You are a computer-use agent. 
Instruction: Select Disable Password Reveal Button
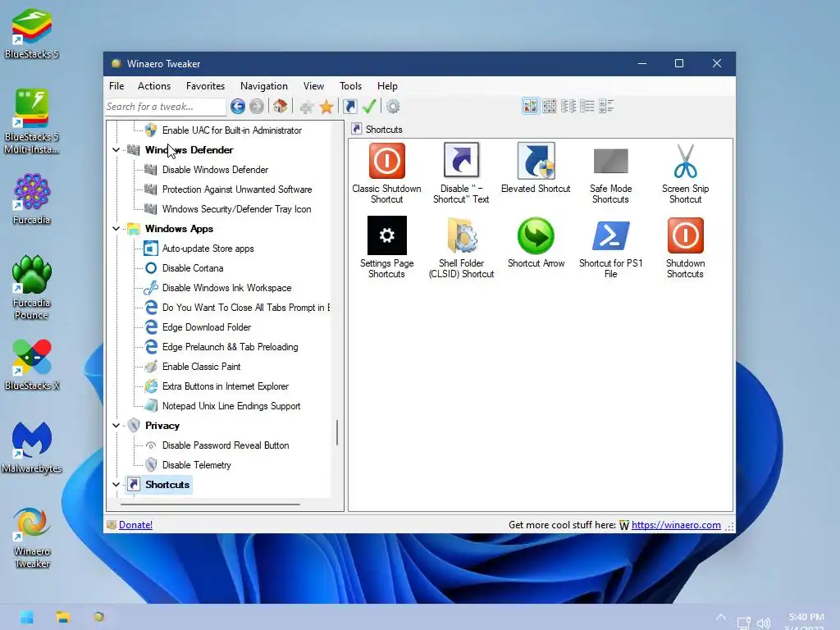point(226,445)
